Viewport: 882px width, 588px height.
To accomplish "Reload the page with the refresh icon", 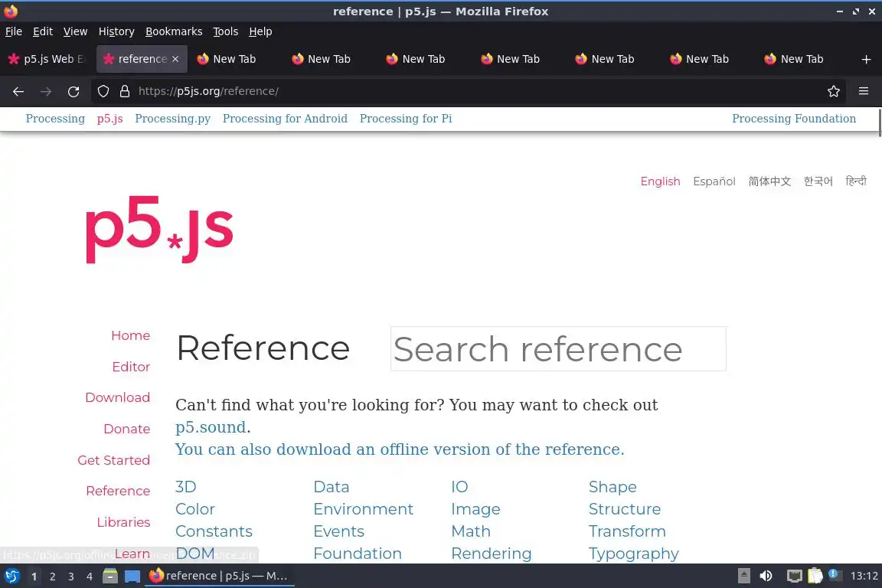I will click(x=73, y=91).
